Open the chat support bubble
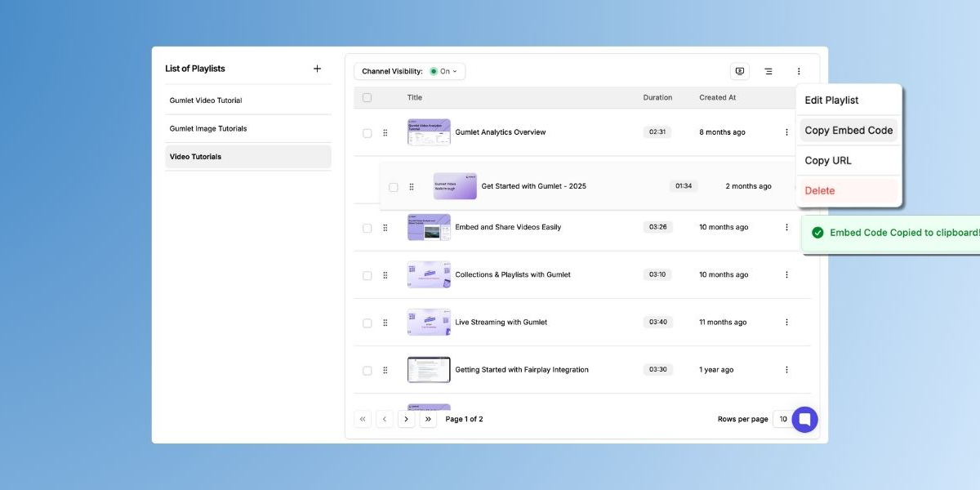Image resolution: width=980 pixels, height=490 pixels. (x=804, y=420)
